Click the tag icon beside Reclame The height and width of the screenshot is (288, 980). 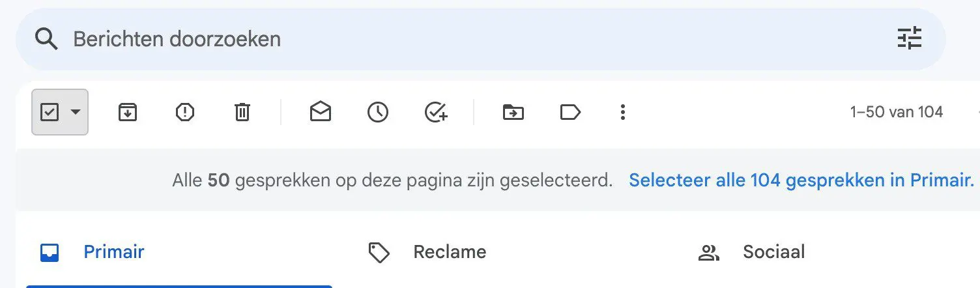379,253
